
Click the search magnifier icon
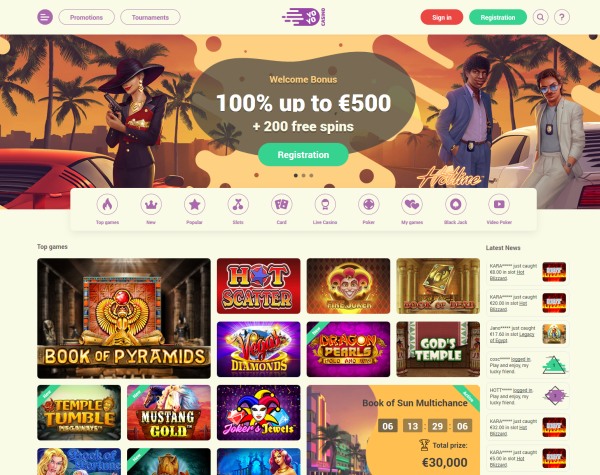[x=540, y=17]
